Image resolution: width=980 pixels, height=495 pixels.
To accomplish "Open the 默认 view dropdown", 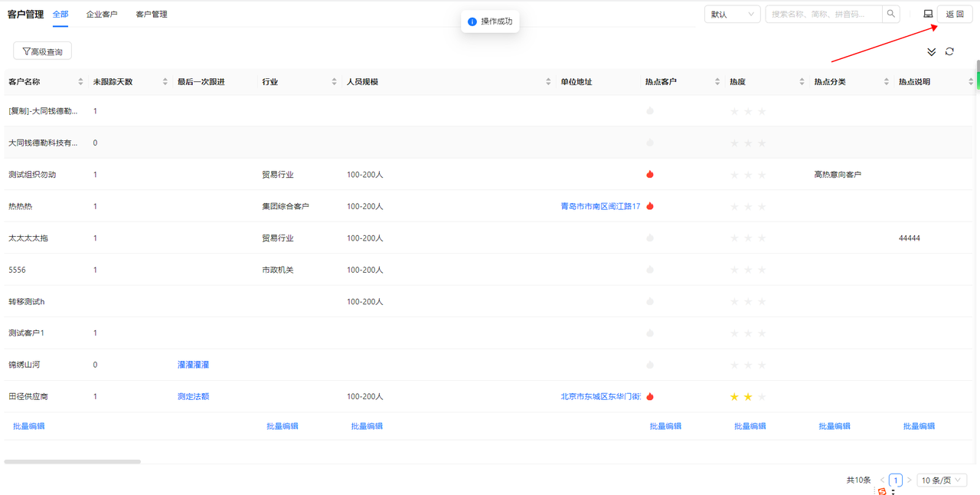I will point(732,14).
